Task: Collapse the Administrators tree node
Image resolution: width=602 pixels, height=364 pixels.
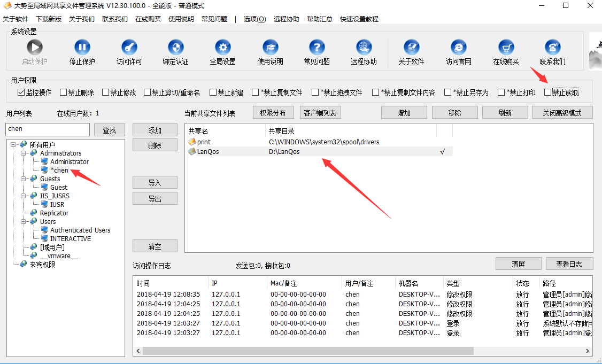Action: [x=24, y=153]
